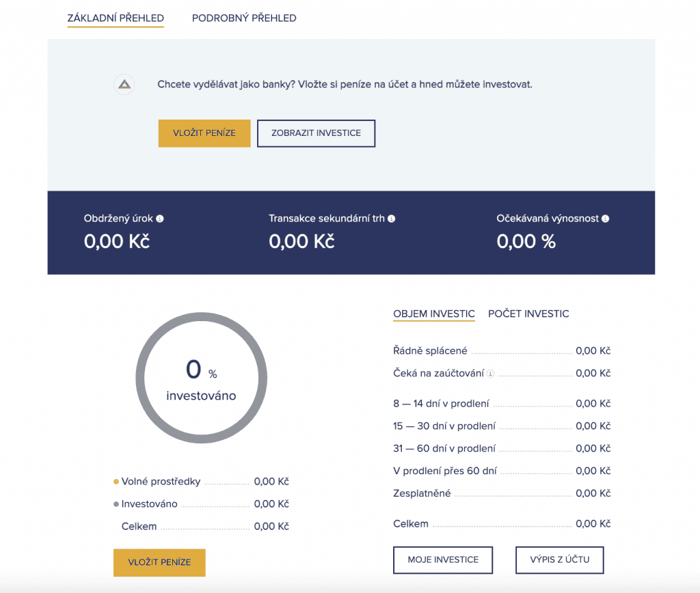Select the Objem investic tab
Screen dimensions: 700x593
433,314
